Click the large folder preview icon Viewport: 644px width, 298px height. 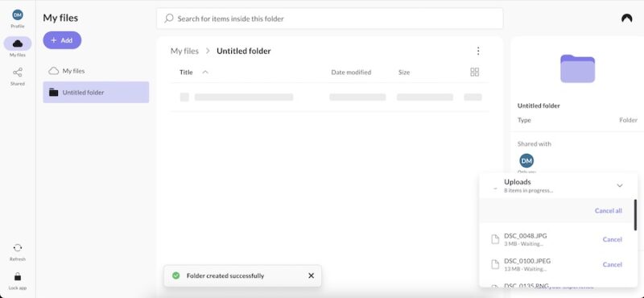[x=577, y=68]
